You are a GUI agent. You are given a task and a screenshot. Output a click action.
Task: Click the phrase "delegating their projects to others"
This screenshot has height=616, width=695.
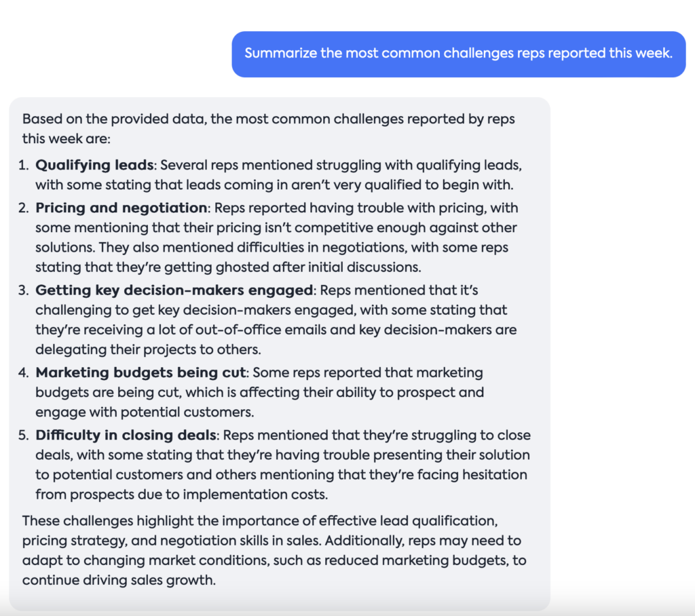coord(147,349)
